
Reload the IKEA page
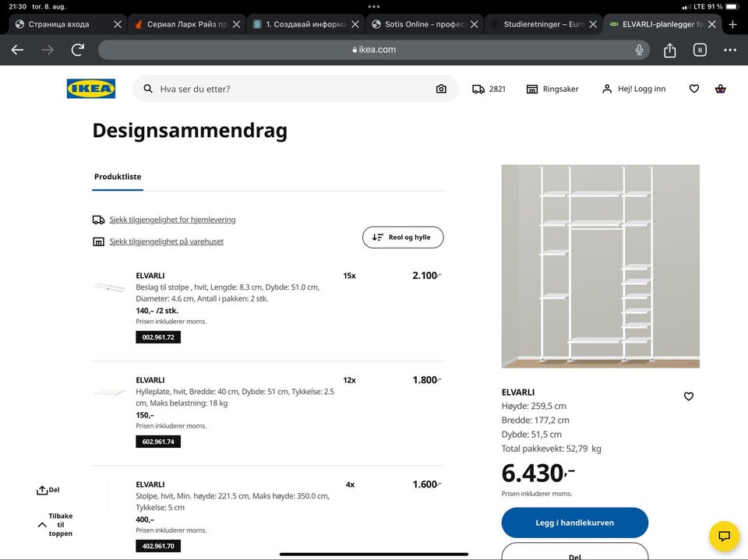click(78, 50)
